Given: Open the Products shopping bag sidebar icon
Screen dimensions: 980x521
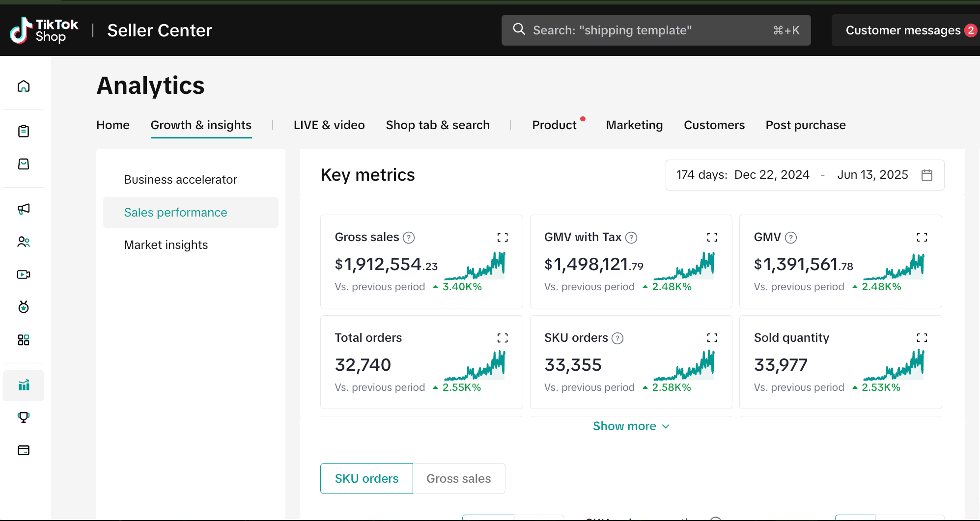Looking at the screenshot, I should tap(24, 164).
